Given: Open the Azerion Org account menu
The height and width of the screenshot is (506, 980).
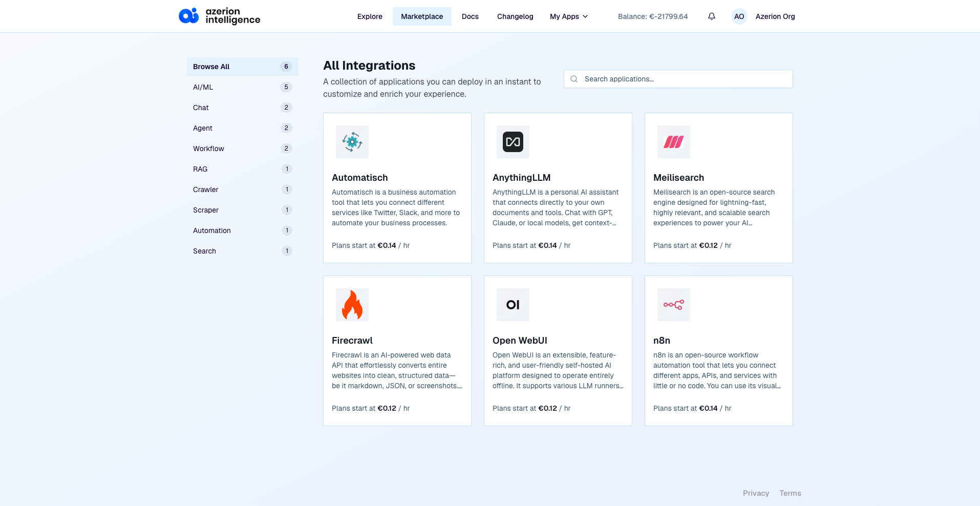Looking at the screenshot, I should [775, 16].
